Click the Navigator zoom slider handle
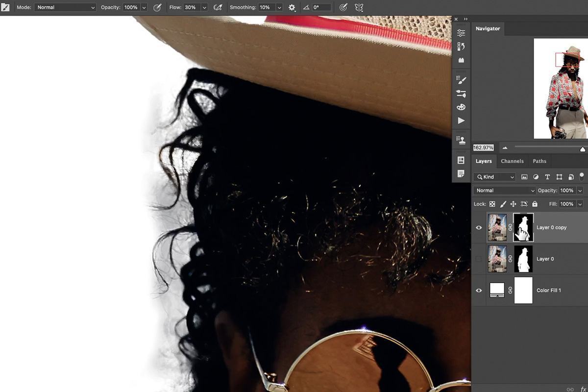 click(583, 149)
